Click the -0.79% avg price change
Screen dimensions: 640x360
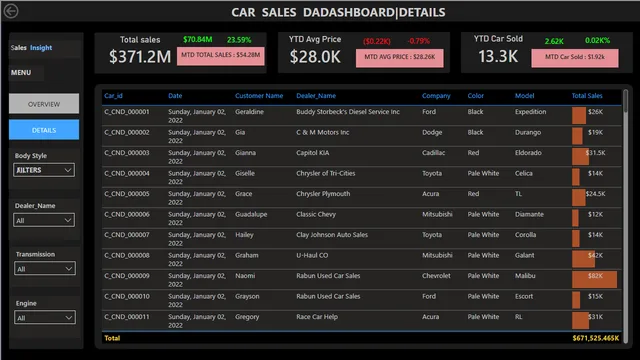pyautogui.click(x=418, y=41)
